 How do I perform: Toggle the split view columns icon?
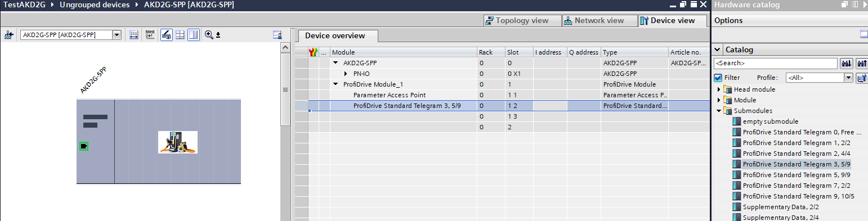pyautogui.click(x=194, y=35)
